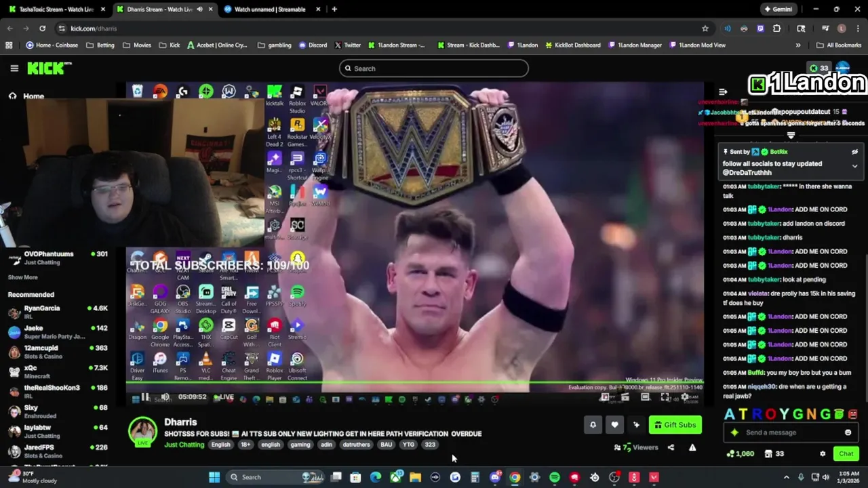Open the KickBot Dashboard bookmark
Screen dimensions: 868x488
coord(572,45)
